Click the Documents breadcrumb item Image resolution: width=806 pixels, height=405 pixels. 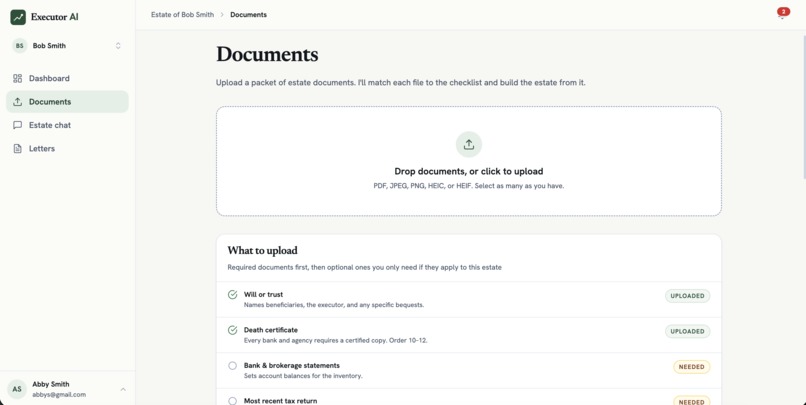tap(248, 14)
